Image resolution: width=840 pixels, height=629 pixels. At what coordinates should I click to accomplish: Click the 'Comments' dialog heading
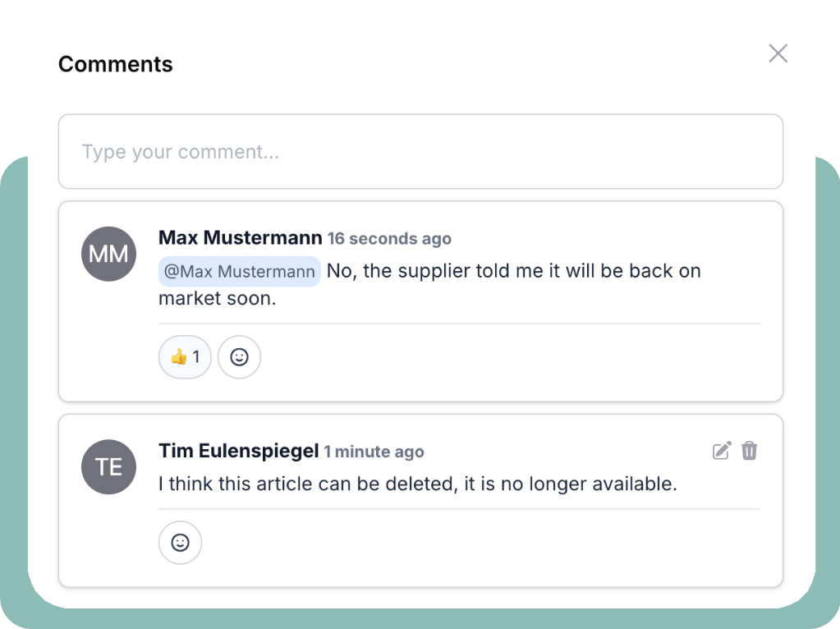click(x=116, y=64)
